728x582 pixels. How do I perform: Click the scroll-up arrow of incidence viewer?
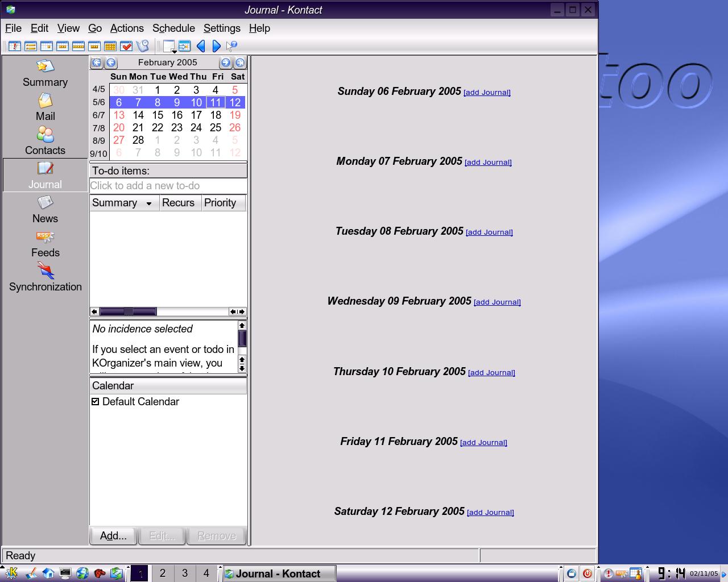(x=242, y=326)
